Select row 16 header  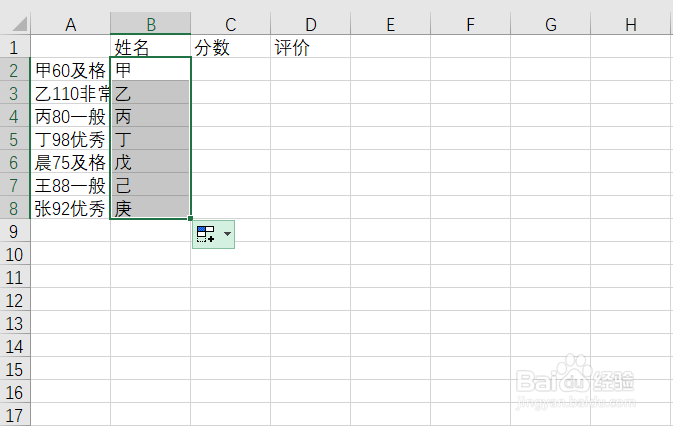[15, 392]
